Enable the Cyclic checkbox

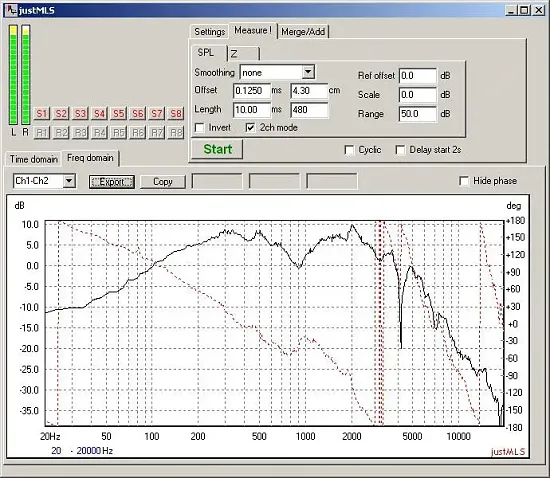pyautogui.click(x=349, y=150)
